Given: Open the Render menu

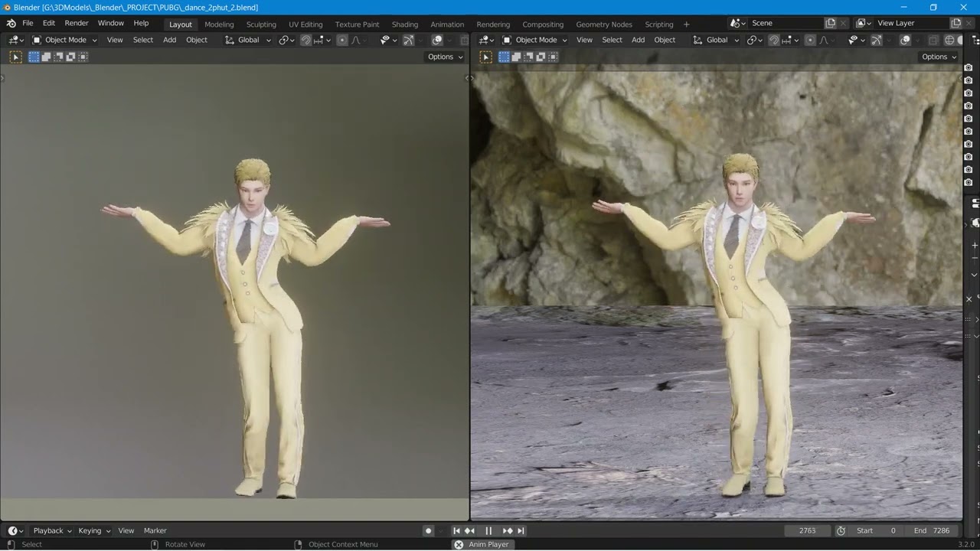Looking at the screenshot, I should 77,24.
